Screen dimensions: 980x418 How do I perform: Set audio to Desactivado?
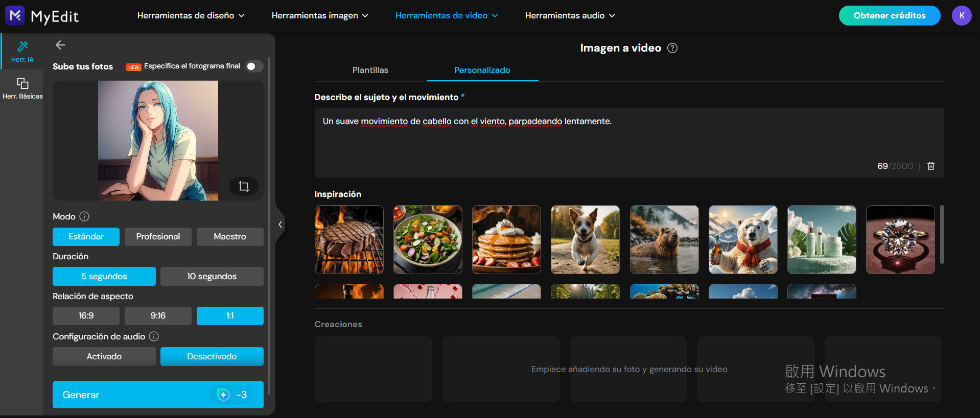[212, 356]
